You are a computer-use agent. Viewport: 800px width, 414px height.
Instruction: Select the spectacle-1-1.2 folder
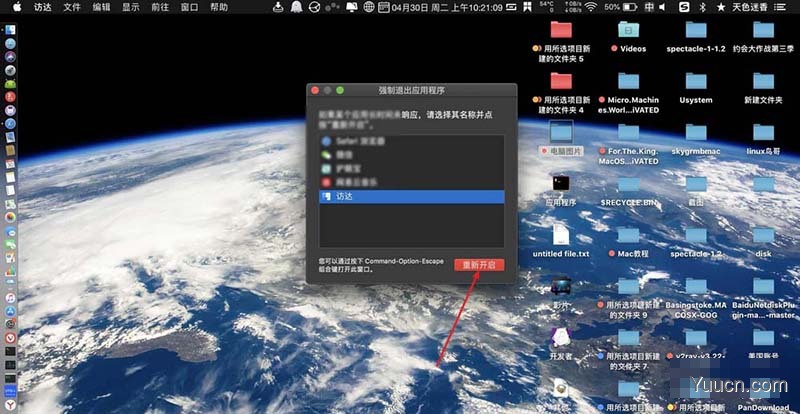click(x=696, y=37)
